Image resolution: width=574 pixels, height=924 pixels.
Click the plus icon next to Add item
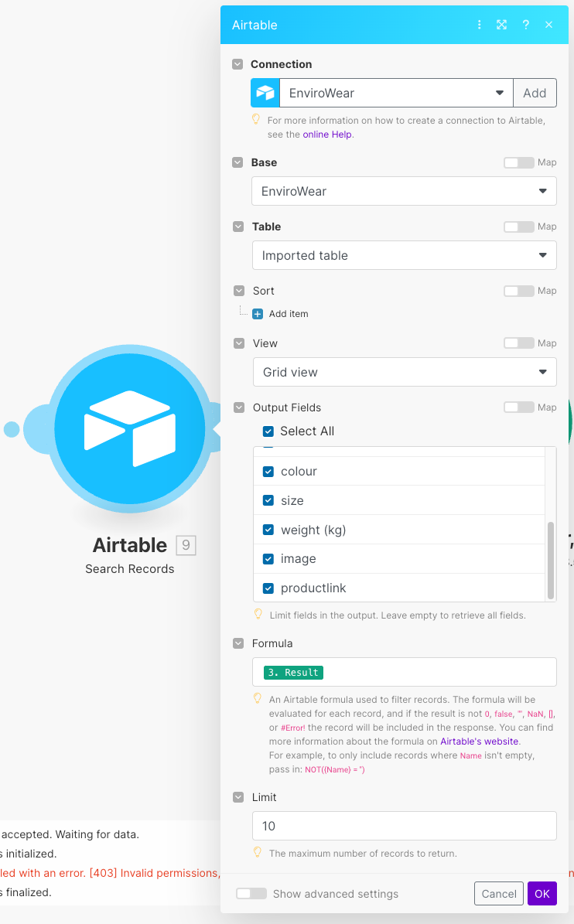(258, 314)
